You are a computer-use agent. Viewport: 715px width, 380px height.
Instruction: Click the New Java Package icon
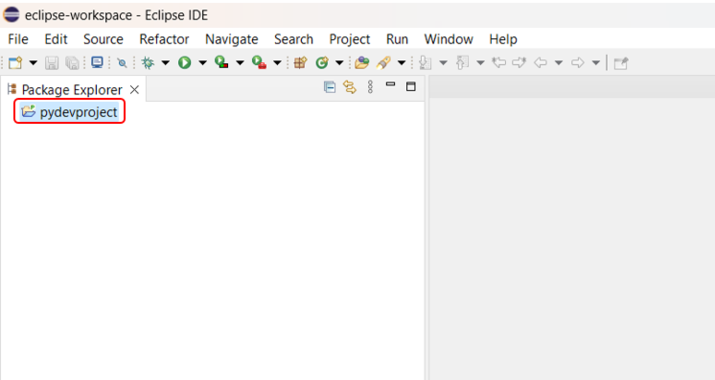tap(301, 62)
